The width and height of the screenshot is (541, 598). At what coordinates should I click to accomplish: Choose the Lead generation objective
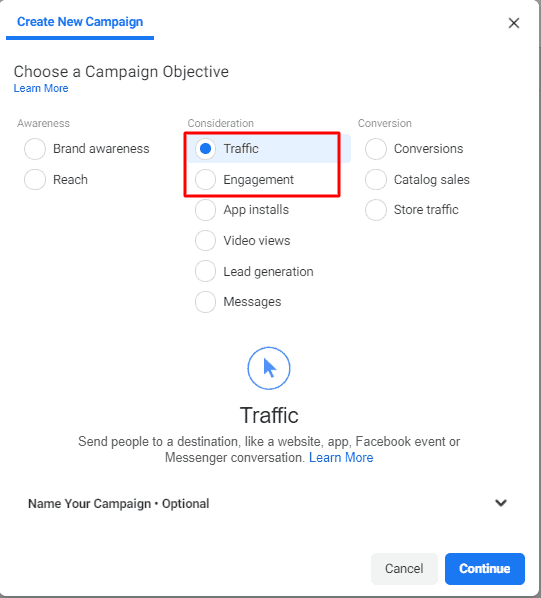click(205, 272)
